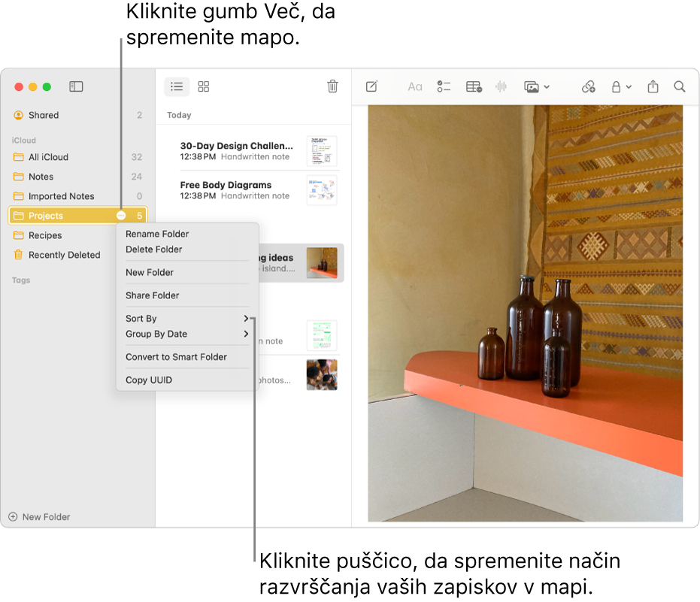Expand Sort By submenu arrow

[246, 319]
